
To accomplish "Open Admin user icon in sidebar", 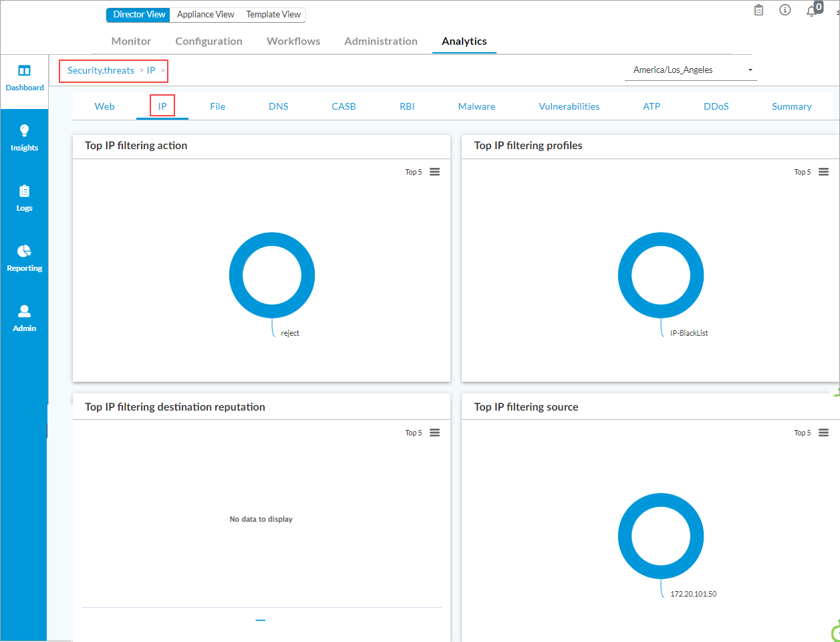I will pyautogui.click(x=24, y=311).
